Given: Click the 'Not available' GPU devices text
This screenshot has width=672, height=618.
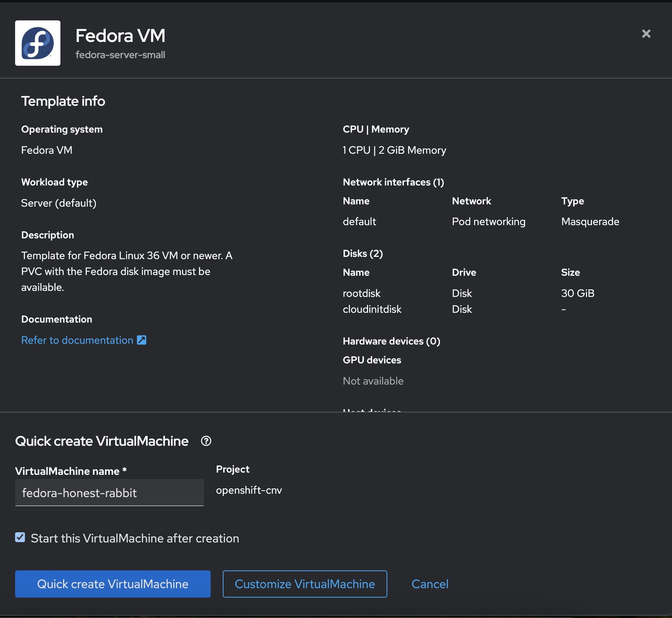Looking at the screenshot, I should 373,381.
